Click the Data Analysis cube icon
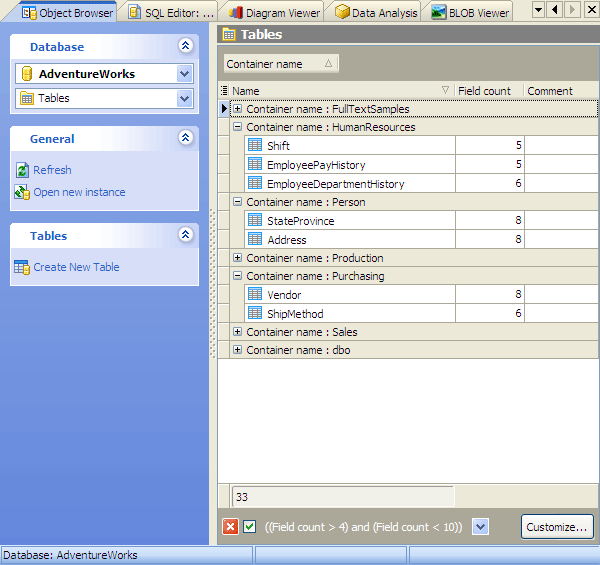The image size is (600, 565). [x=342, y=12]
